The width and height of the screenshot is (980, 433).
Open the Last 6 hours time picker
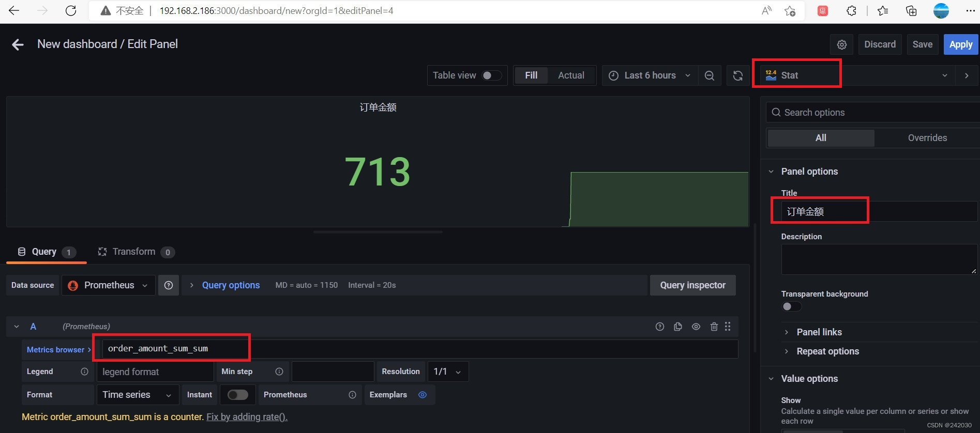[650, 76]
